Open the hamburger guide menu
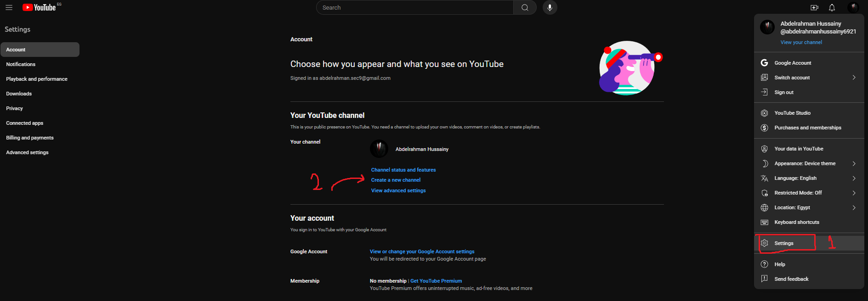The image size is (868, 301). pos(9,7)
